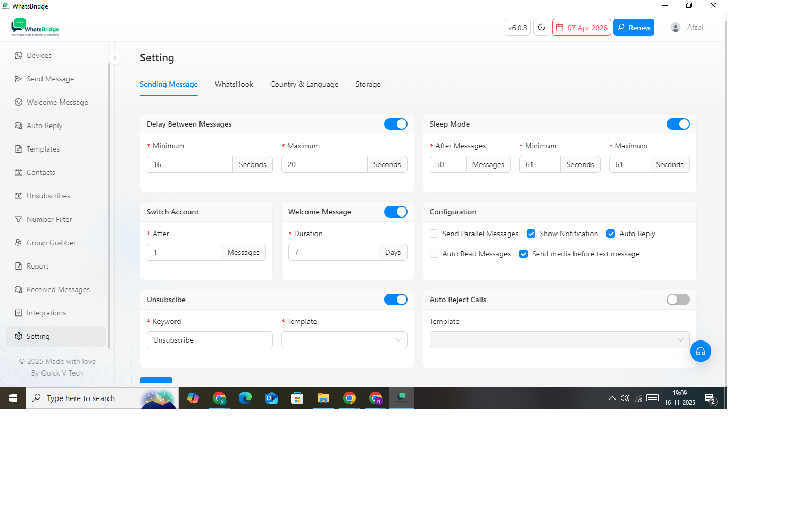Collapse the sidebar with the chevron
The width and height of the screenshot is (798, 532).
[115, 58]
